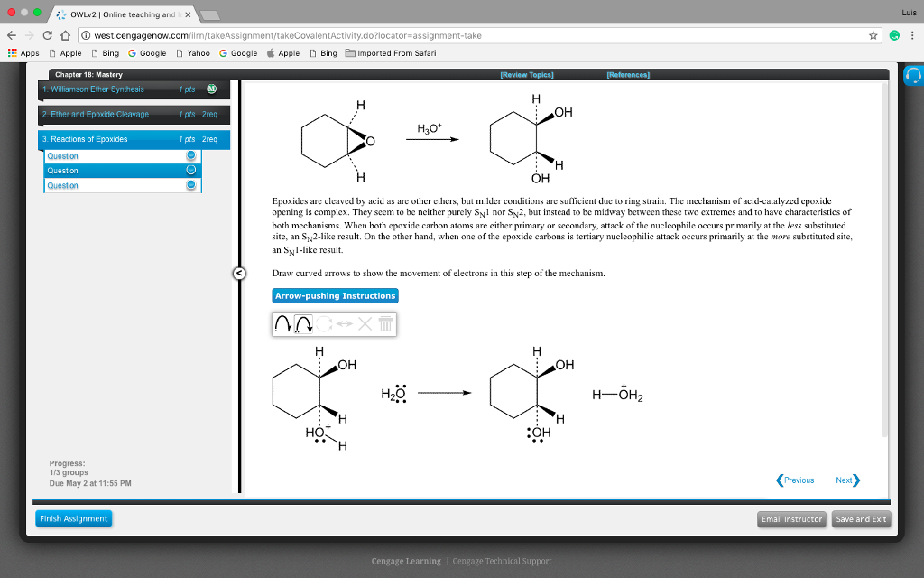Click the browser home icon

click(65, 35)
